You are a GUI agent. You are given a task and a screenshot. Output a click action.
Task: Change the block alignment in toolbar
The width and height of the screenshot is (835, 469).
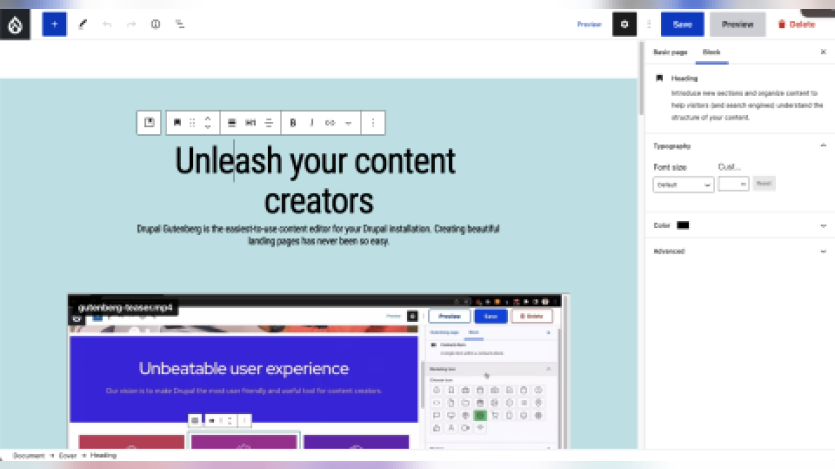[x=232, y=122]
